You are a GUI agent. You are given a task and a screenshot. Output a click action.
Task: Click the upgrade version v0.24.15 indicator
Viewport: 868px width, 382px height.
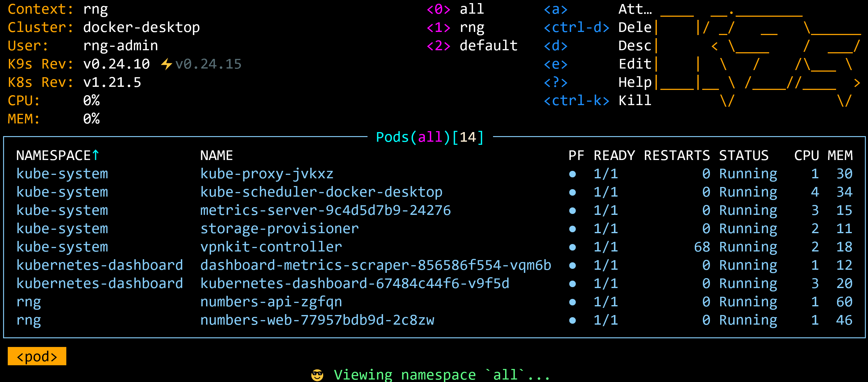(x=208, y=64)
